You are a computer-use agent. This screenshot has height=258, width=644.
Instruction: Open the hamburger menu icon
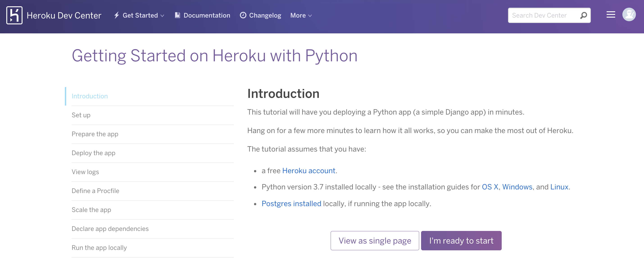(x=611, y=15)
